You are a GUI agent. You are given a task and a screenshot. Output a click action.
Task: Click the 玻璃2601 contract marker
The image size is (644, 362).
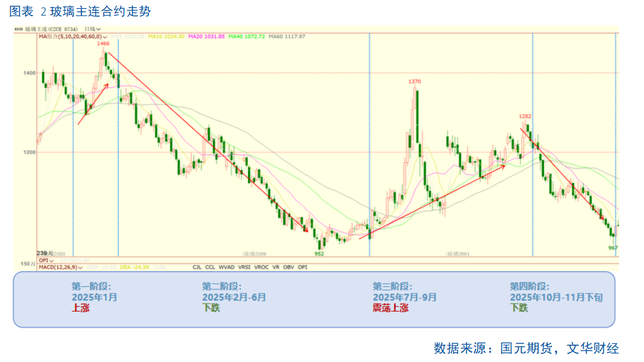pos(458,254)
